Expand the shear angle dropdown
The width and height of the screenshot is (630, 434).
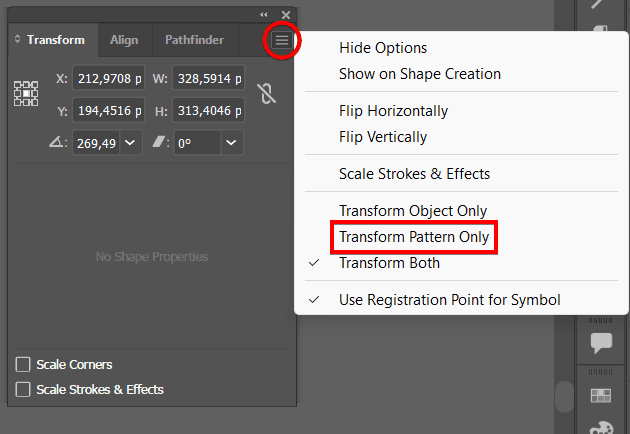[x=232, y=143]
